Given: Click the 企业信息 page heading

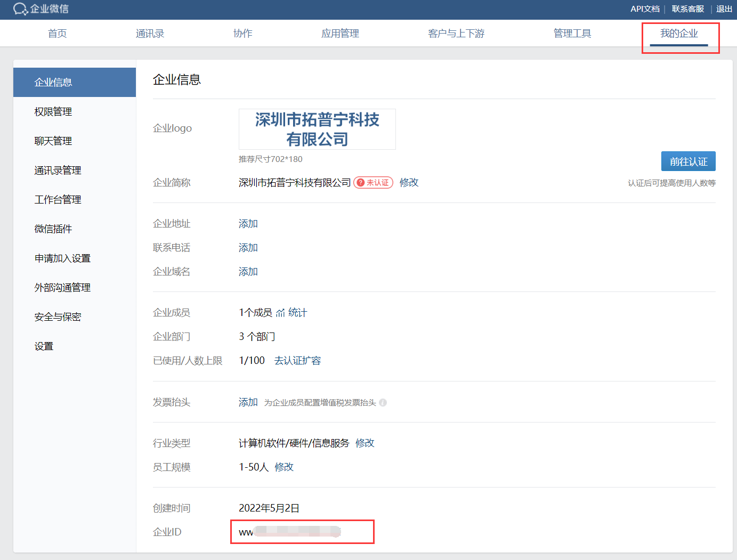Looking at the screenshot, I should pos(177,80).
